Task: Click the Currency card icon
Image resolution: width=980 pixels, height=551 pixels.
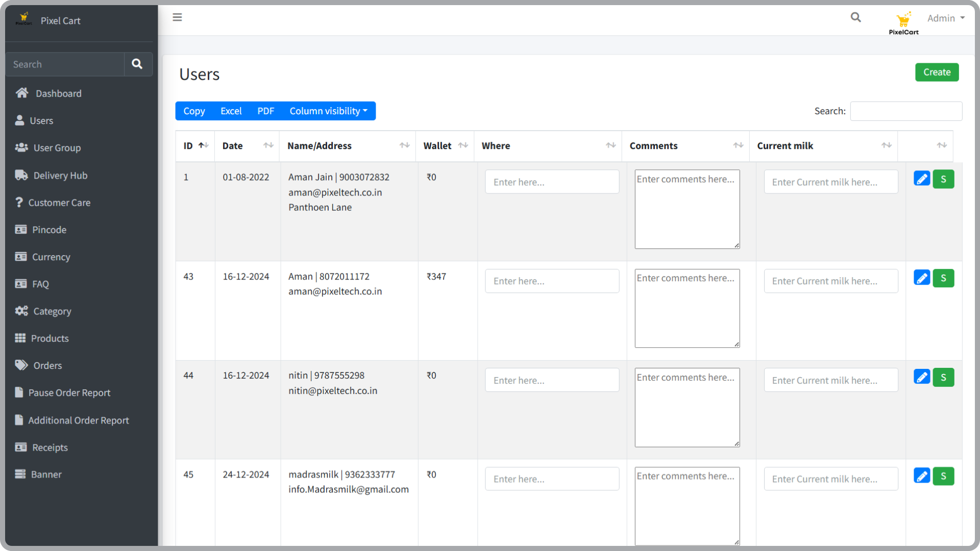Action: coord(21,257)
